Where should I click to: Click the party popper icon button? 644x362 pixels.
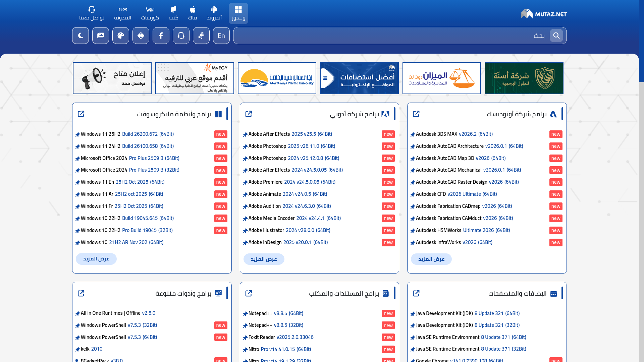(x=201, y=36)
